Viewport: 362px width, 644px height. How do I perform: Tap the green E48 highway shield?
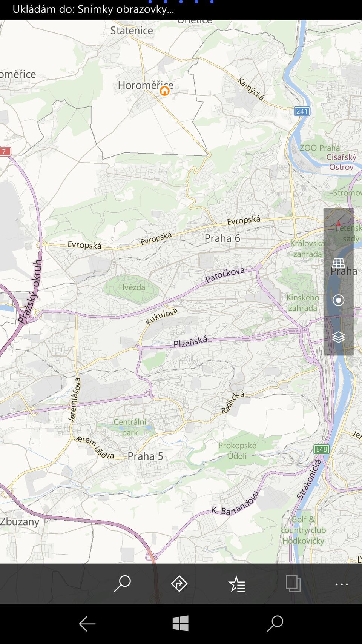click(322, 449)
